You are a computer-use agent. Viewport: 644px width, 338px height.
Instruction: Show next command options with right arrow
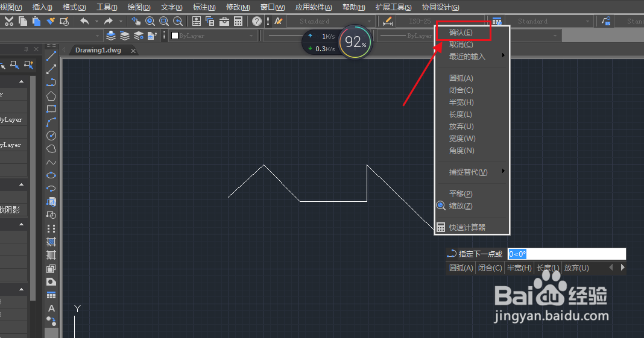pos(622,268)
